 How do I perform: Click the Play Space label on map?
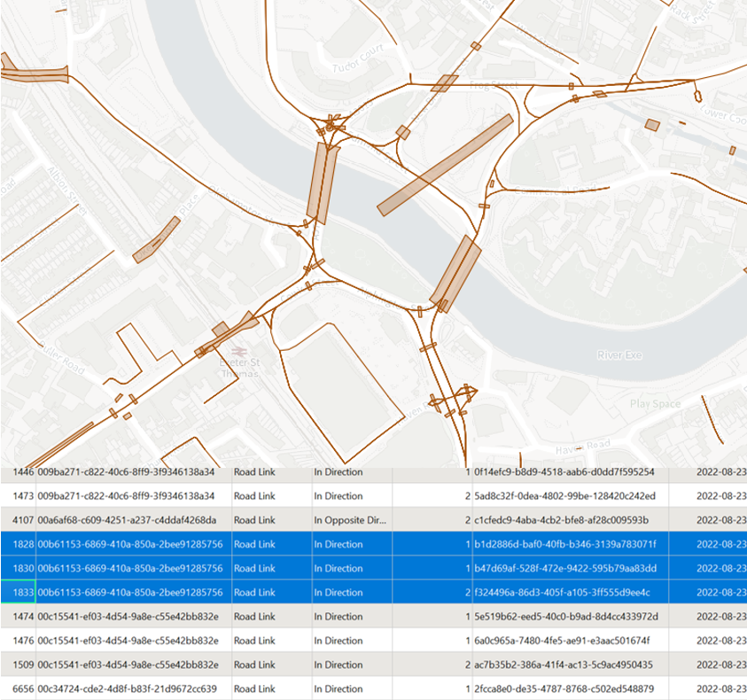tap(655, 404)
